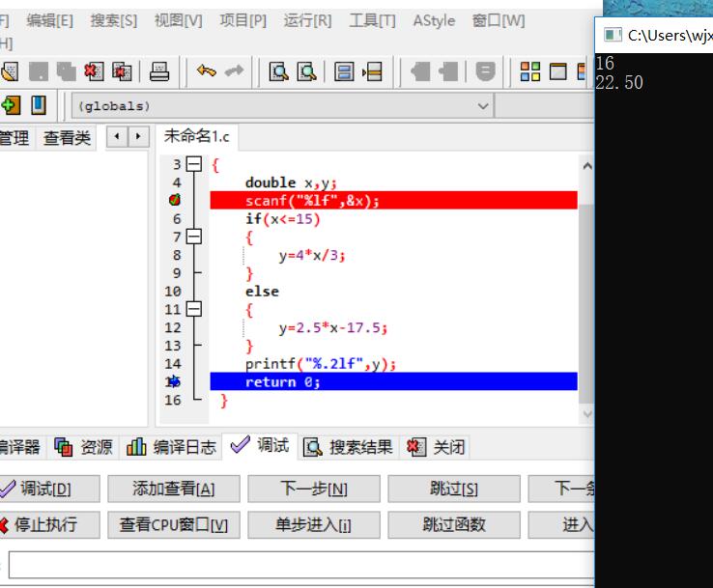
Task: Click the console window title icon
Action: point(613,35)
